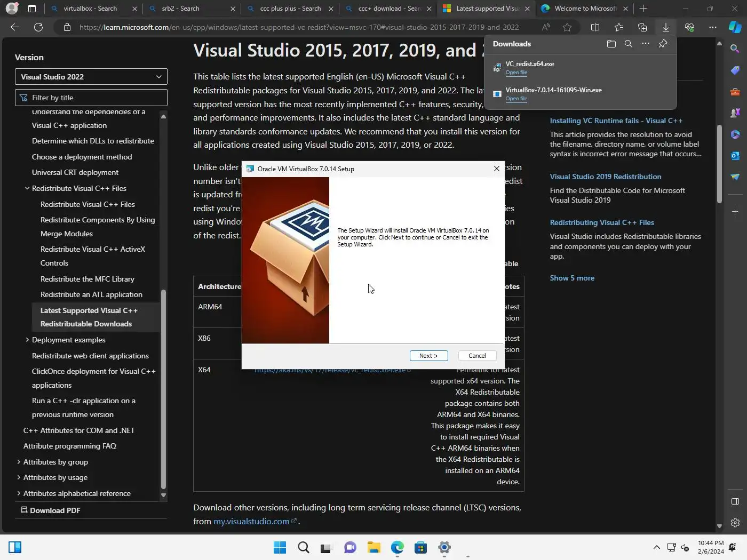Click Next in VirtualBox Setup
747x560 pixels.
point(428,356)
